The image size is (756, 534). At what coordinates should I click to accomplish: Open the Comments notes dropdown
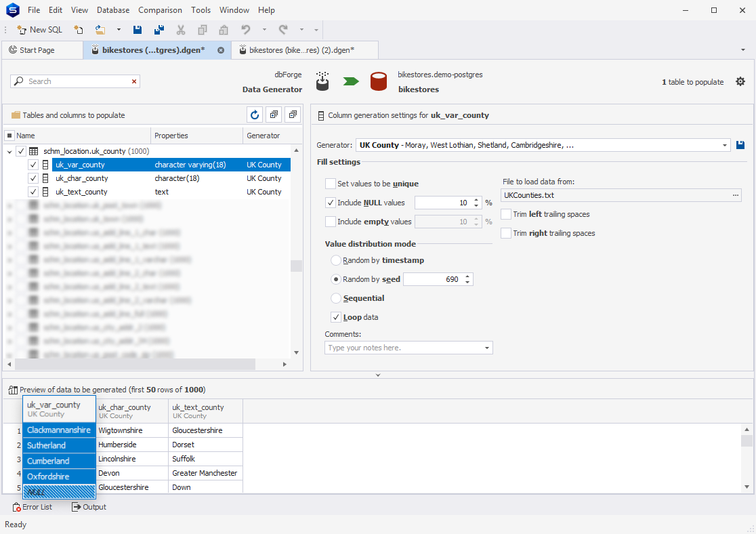(x=487, y=348)
